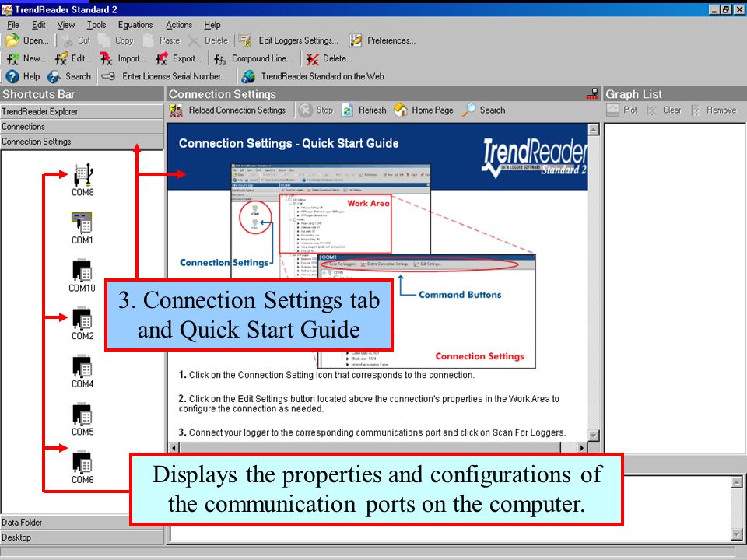This screenshot has width=747, height=560.
Task: Open the Actions menu
Action: (x=179, y=25)
